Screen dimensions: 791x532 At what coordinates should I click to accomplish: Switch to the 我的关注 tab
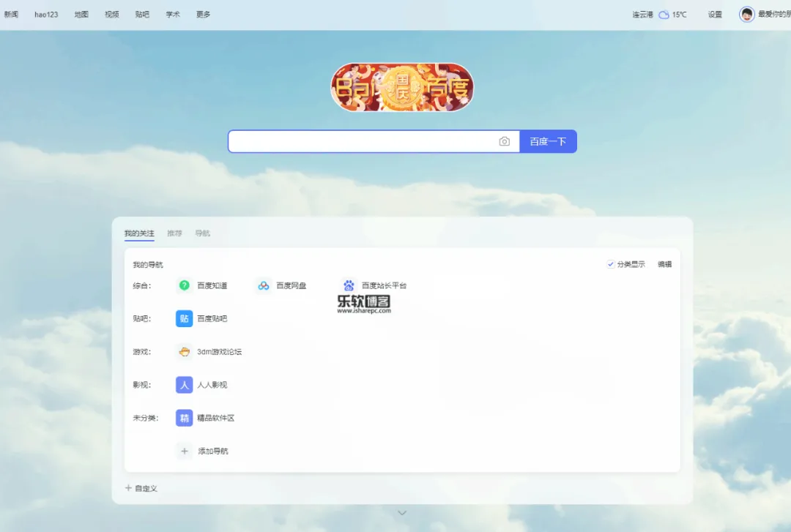(139, 233)
